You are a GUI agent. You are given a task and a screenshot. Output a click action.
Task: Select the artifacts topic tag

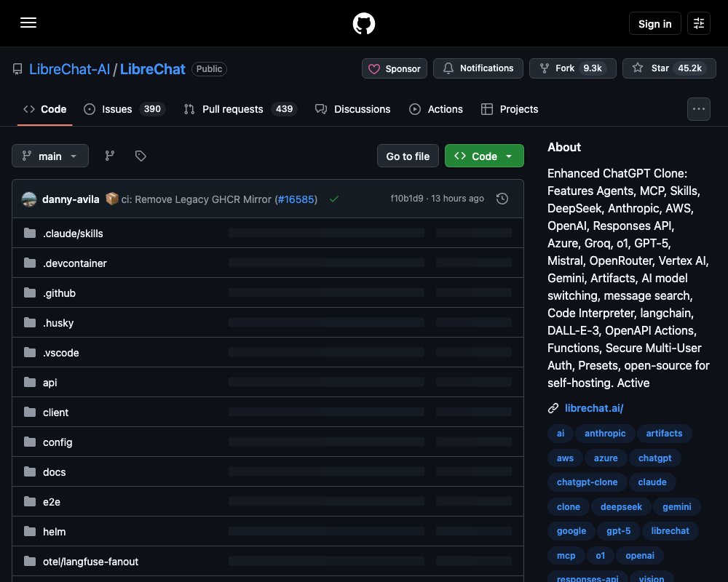pyautogui.click(x=664, y=434)
